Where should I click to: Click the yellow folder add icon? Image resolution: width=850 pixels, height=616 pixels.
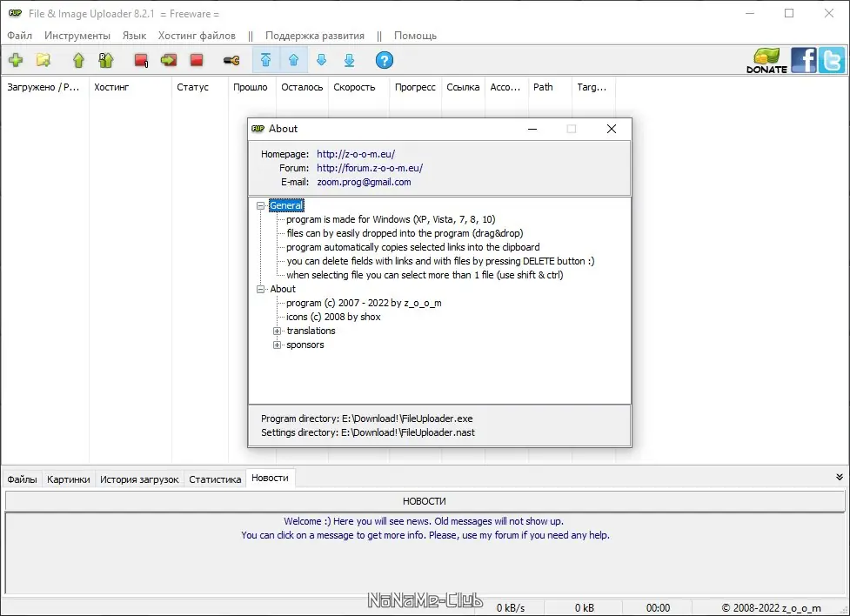point(44,60)
